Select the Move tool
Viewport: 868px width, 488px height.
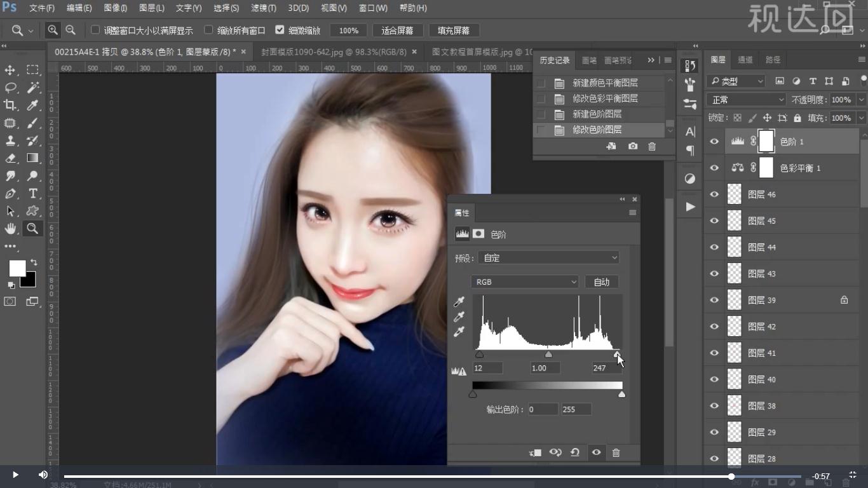coord(10,70)
